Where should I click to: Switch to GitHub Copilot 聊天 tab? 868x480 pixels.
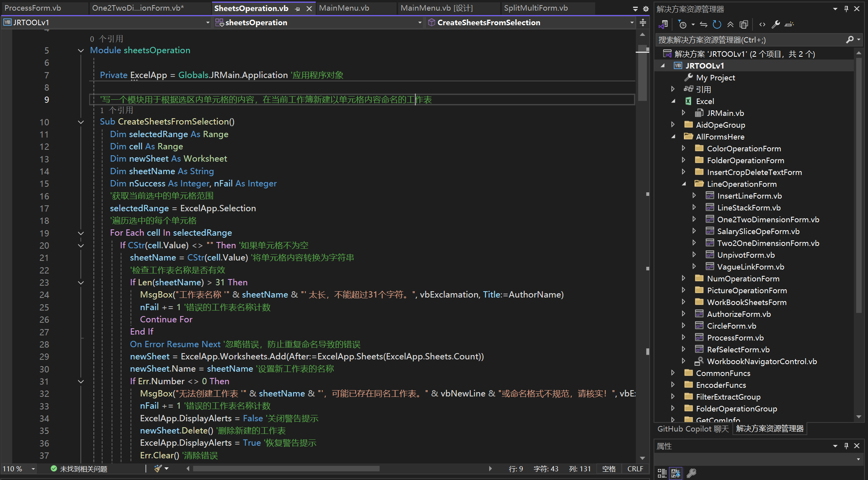[x=693, y=429]
